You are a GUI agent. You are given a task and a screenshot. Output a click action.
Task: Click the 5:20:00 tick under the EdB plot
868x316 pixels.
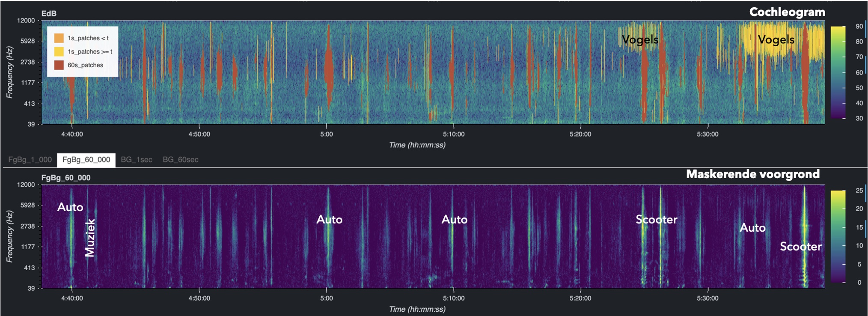click(x=580, y=134)
